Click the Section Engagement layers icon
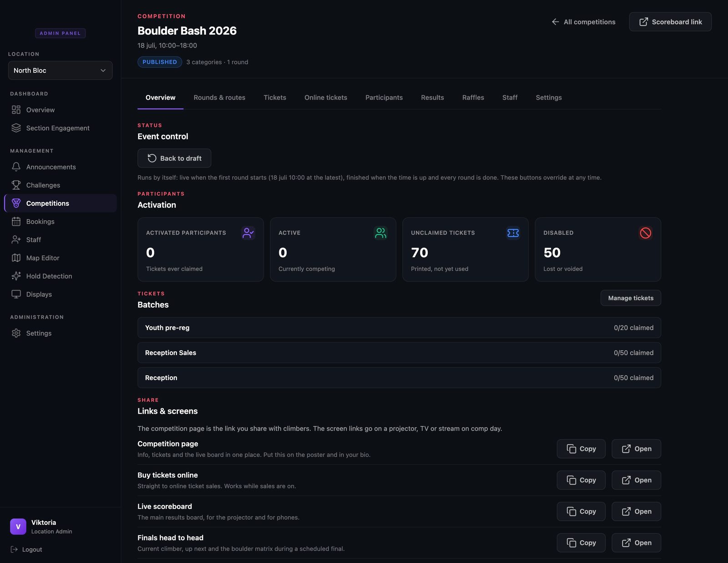 coord(16,128)
